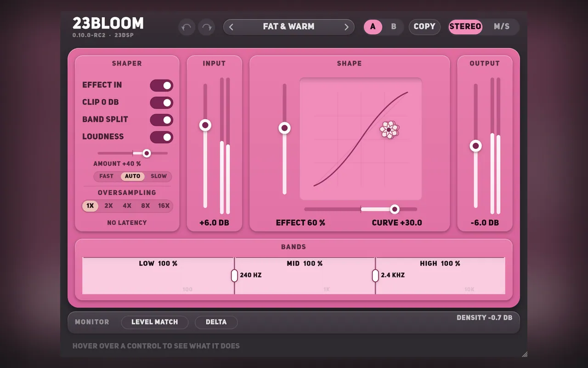The width and height of the screenshot is (588, 368).
Task: Click the window resize grip corner
Action: click(525, 354)
